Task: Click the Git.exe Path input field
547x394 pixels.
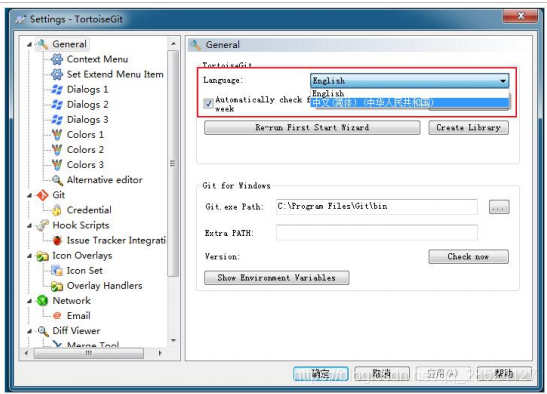Action: (x=376, y=207)
